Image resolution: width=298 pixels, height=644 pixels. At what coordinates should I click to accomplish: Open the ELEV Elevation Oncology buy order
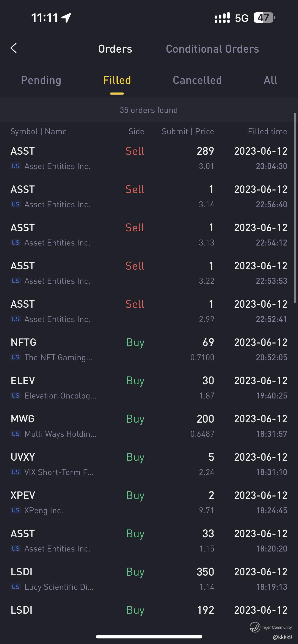coord(149,388)
